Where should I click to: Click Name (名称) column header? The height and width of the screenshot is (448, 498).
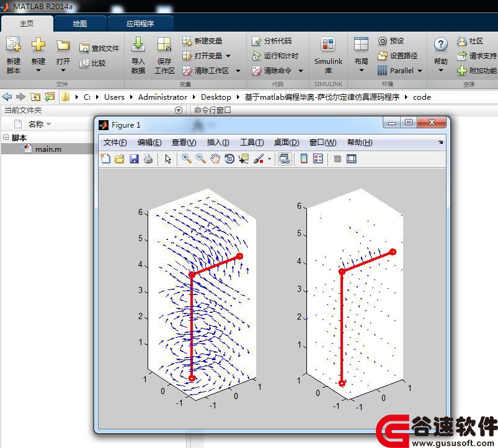pyautogui.click(x=36, y=125)
